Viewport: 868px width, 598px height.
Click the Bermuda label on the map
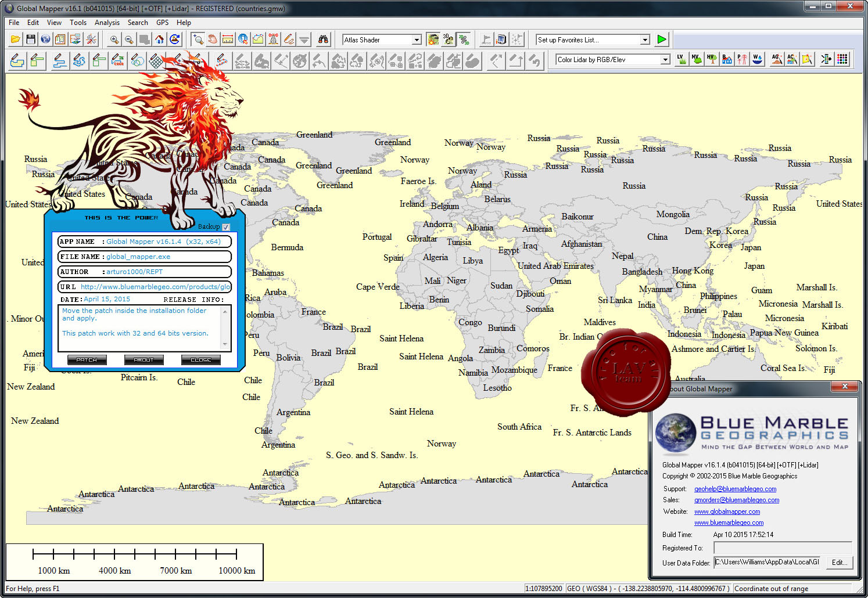(287, 247)
